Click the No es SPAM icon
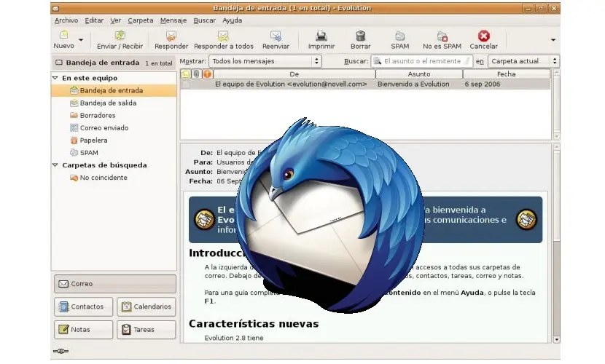The height and width of the screenshot is (364, 605). point(442,36)
